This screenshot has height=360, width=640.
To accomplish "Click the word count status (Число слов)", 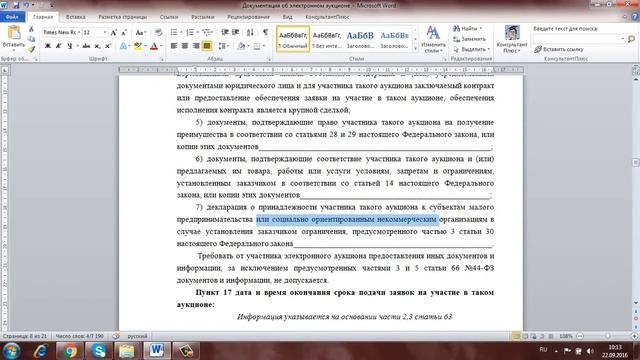I will 79,336.
